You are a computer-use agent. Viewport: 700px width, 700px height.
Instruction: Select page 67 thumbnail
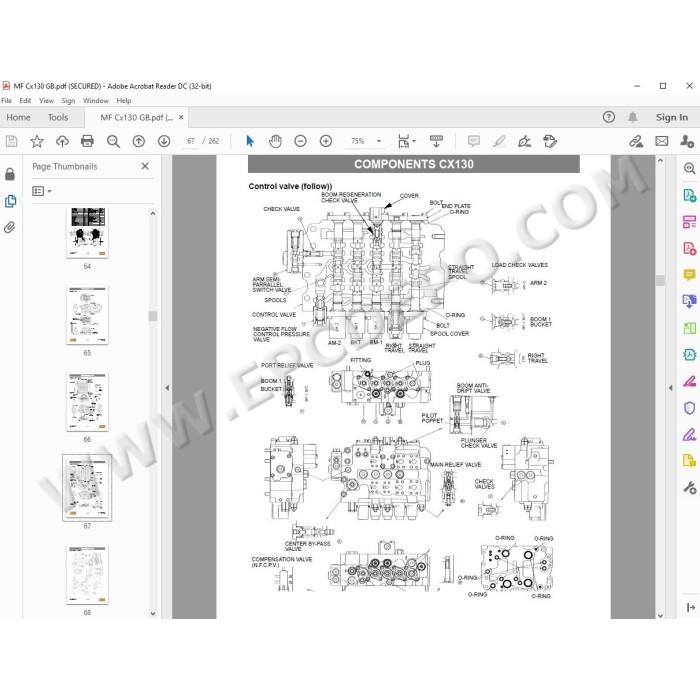click(x=87, y=488)
